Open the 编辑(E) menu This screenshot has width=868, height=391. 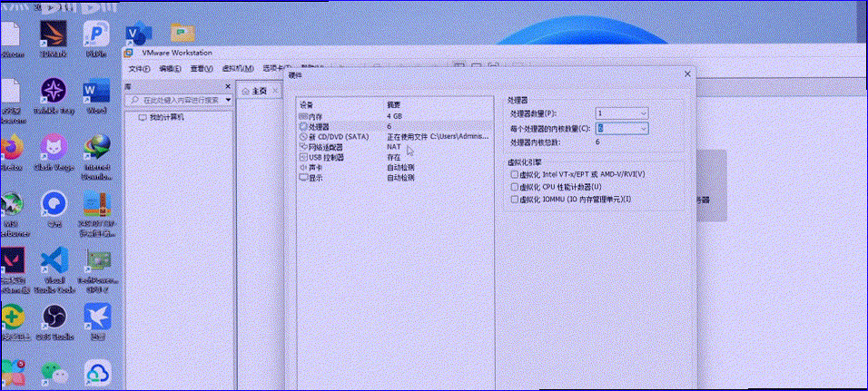[171, 69]
